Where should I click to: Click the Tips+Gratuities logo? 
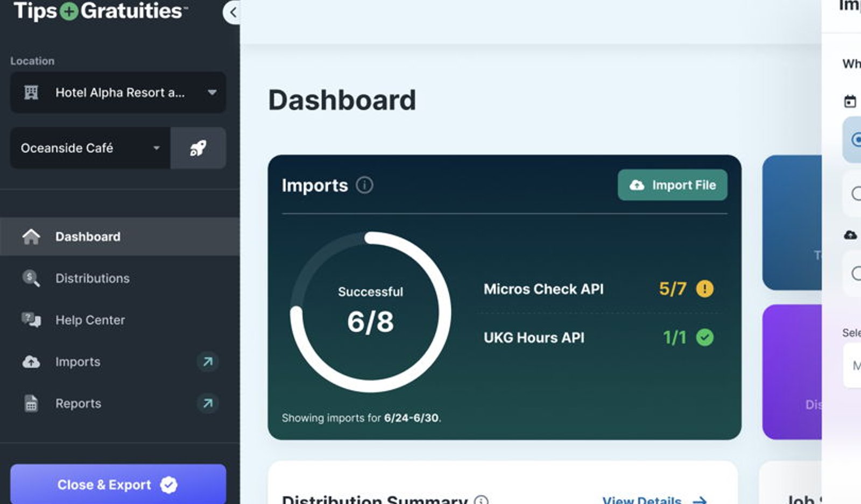pos(101,11)
